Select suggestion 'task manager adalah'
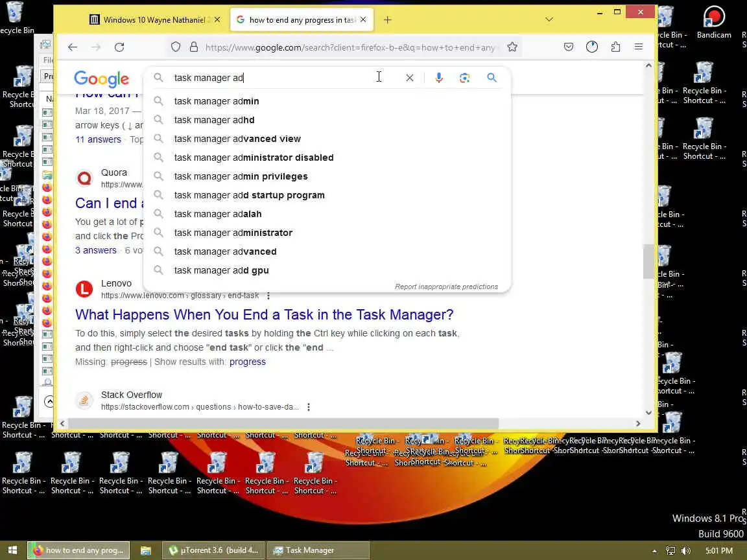 pos(327,214)
